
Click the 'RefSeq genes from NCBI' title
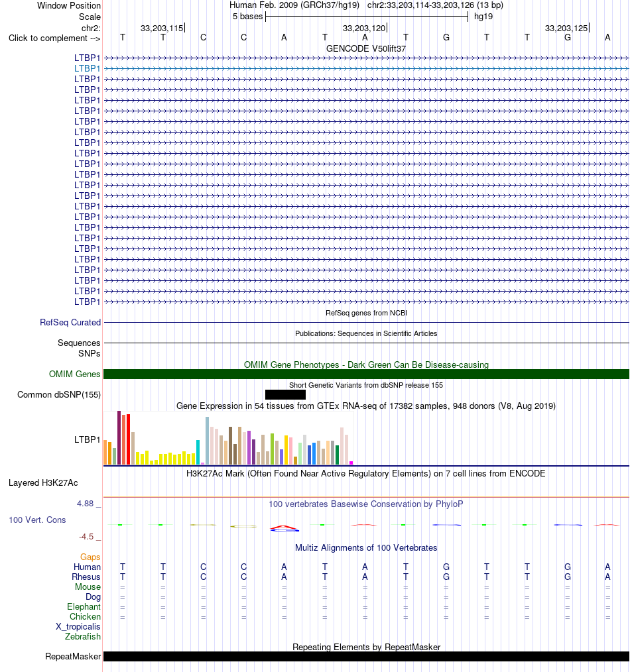click(x=366, y=313)
